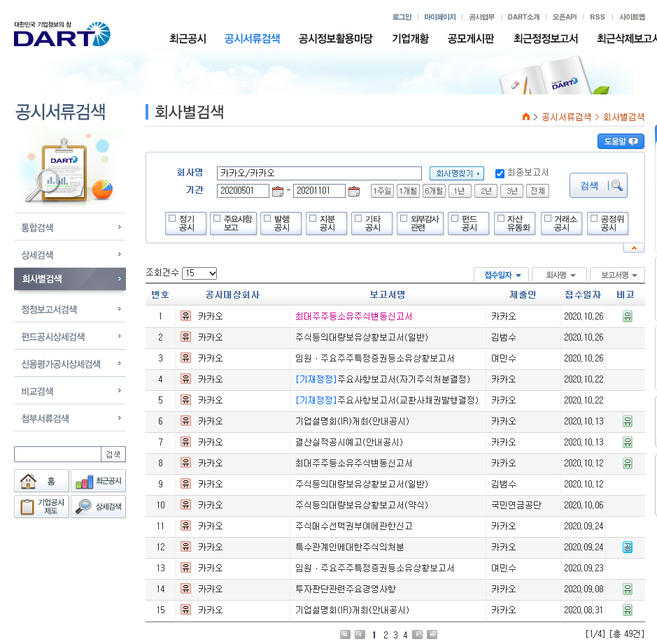Open the 특수관계인에대한주식의처분 report
The image size is (657, 644).
349,548
